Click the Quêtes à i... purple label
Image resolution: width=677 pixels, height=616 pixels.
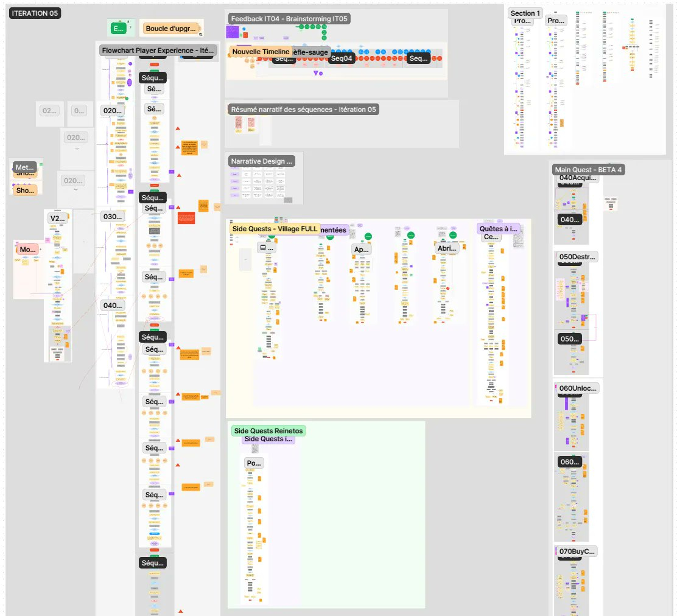tap(498, 229)
